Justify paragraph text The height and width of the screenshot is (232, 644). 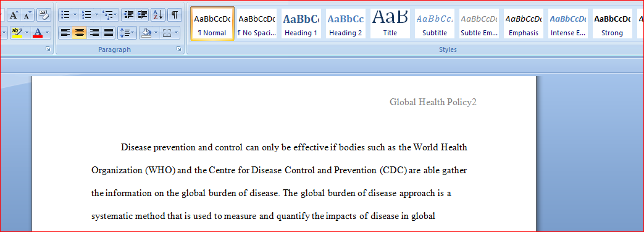click(109, 33)
